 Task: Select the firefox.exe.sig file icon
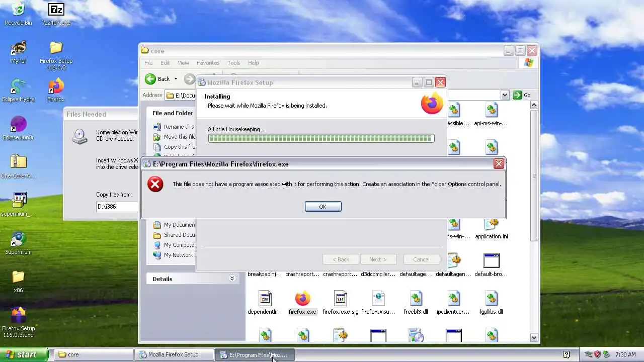[340, 302]
